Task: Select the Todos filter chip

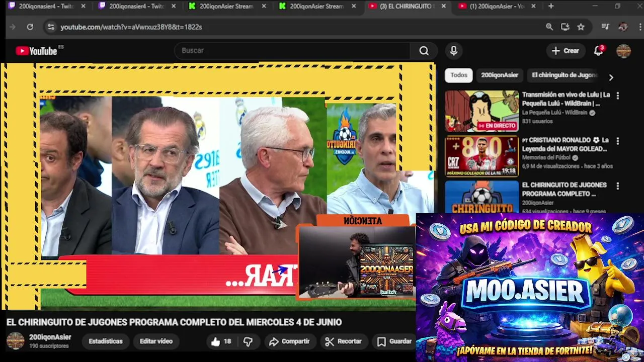Action: (x=459, y=75)
